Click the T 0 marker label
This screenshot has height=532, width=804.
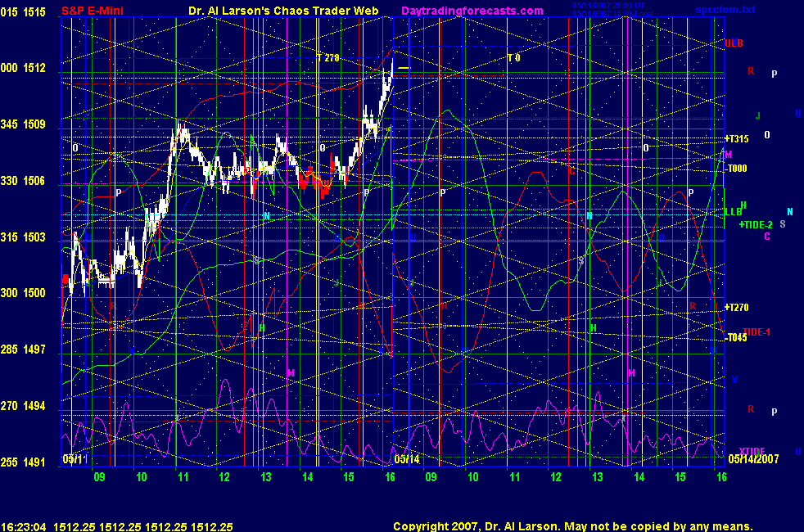[514, 58]
